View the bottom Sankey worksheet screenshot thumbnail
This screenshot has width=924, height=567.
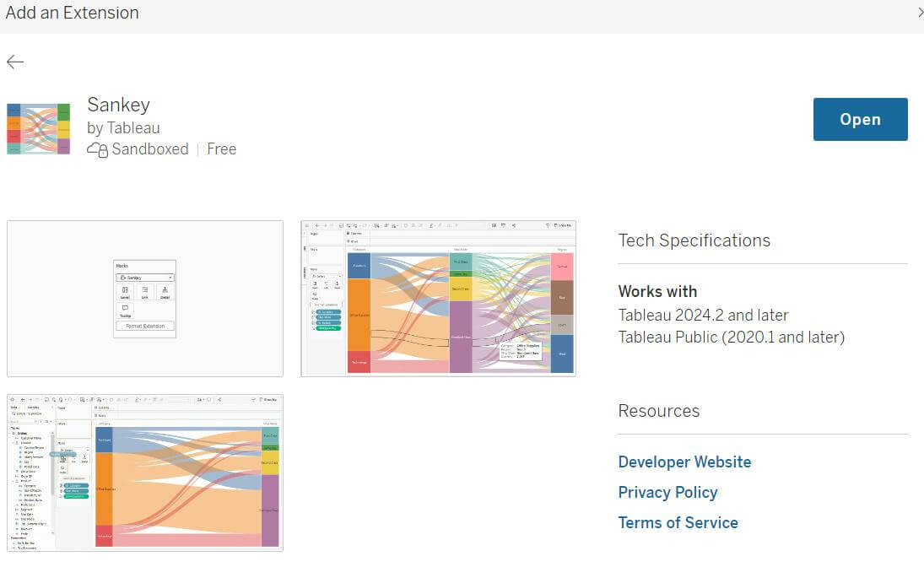pos(145,472)
